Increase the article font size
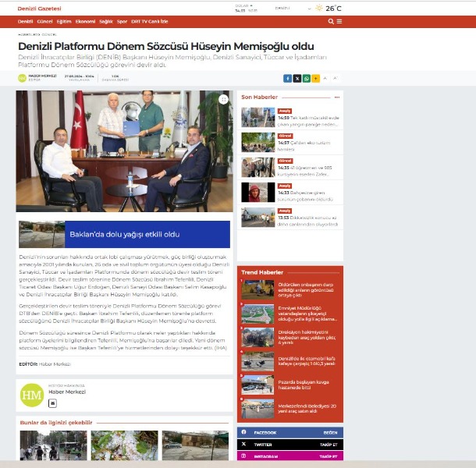 click(336, 78)
